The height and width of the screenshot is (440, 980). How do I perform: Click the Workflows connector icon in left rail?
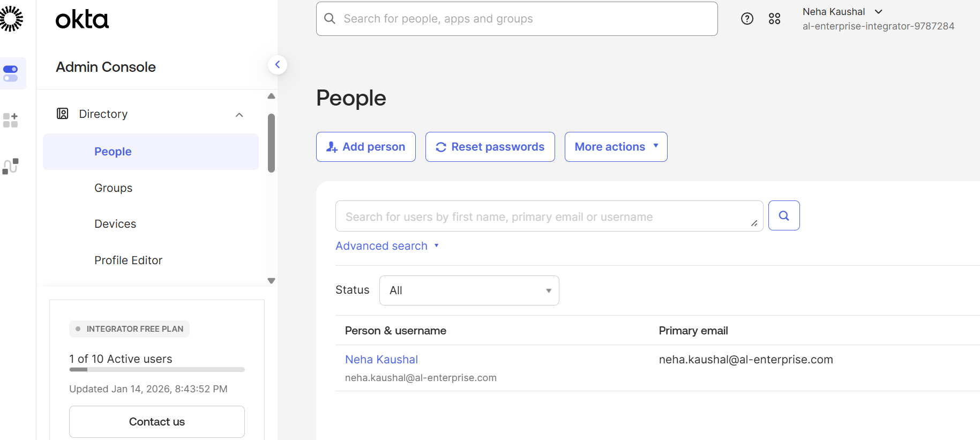[10, 166]
